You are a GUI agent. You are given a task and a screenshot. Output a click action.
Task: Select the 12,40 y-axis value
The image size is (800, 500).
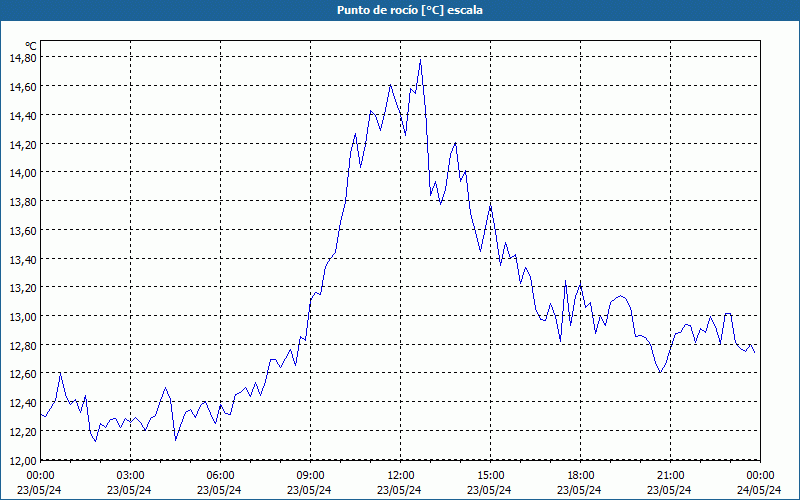(x=23, y=403)
